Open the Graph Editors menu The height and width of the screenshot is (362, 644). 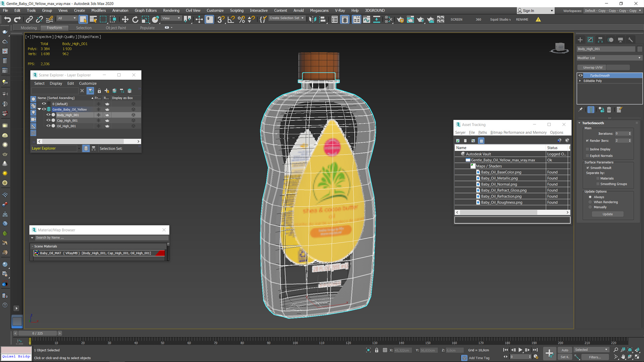146,11
